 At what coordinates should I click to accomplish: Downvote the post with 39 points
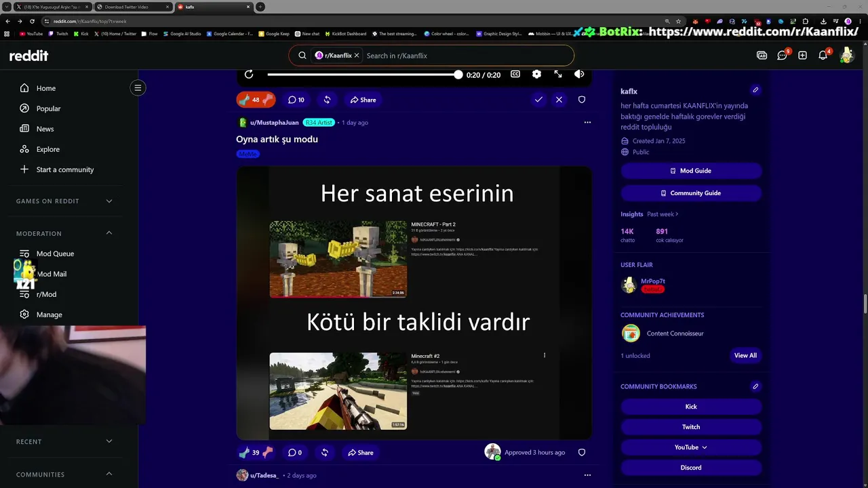(x=268, y=452)
